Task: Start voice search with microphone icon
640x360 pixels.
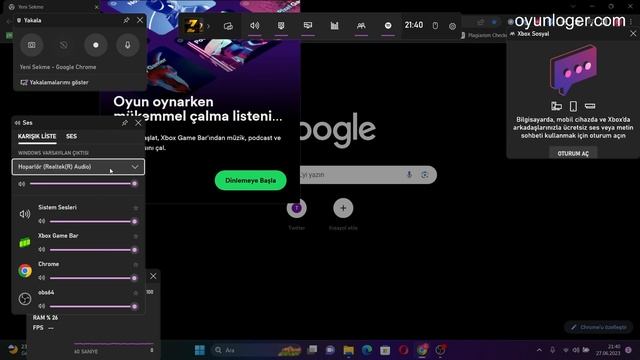Action: (409, 175)
